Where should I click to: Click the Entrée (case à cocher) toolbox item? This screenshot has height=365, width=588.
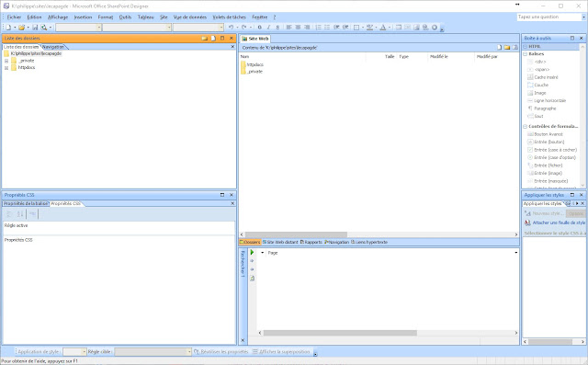pos(555,150)
